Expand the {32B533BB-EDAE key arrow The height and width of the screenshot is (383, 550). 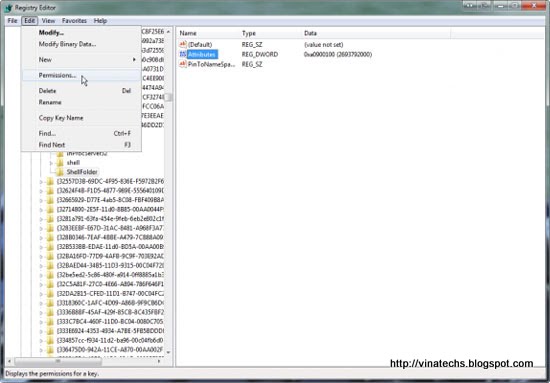(x=41, y=247)
